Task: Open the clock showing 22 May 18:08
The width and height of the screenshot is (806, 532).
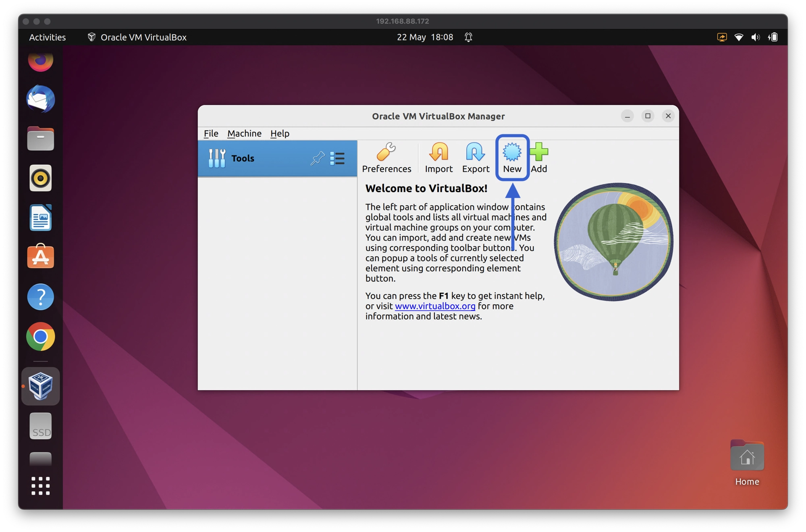Action: [425, 37]
